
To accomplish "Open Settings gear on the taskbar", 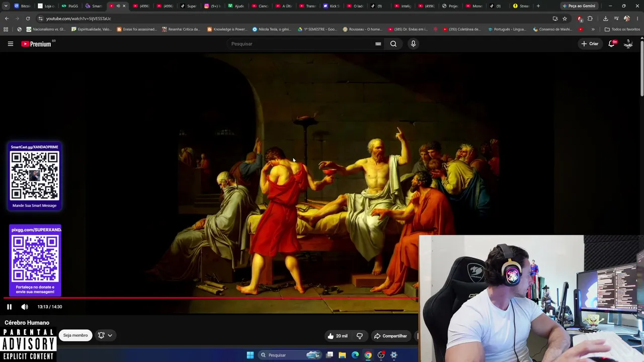I will tap(394, 355).
